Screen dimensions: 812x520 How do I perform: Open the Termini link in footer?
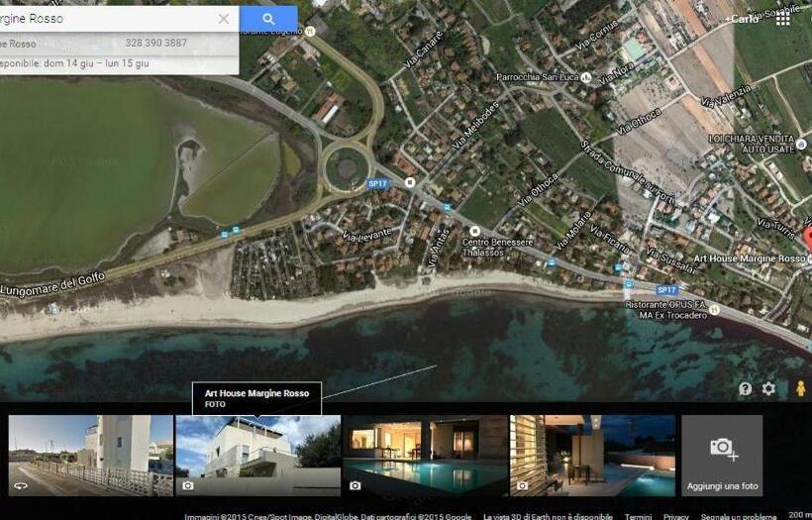point(638,516)
